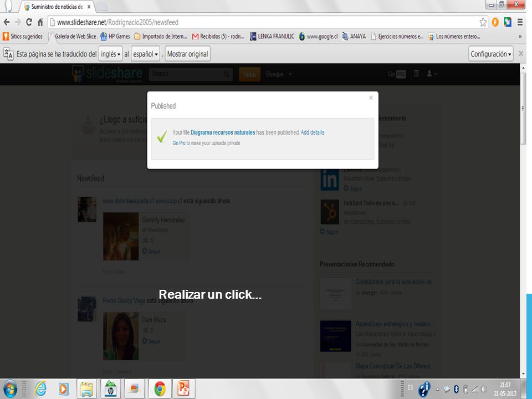Open a new tab button
This screenshot has height=399, width=532.
pyautogui.click(x=101, y=7)
